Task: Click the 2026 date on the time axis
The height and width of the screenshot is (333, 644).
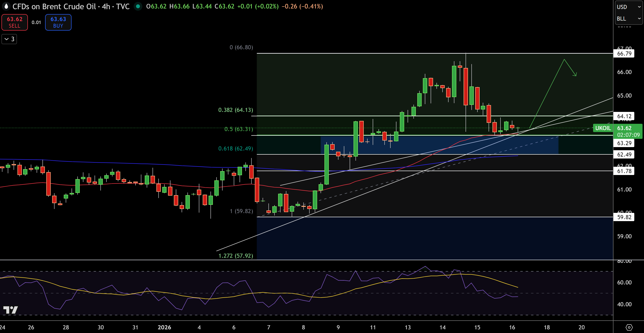Action: (x=164, y=327)
